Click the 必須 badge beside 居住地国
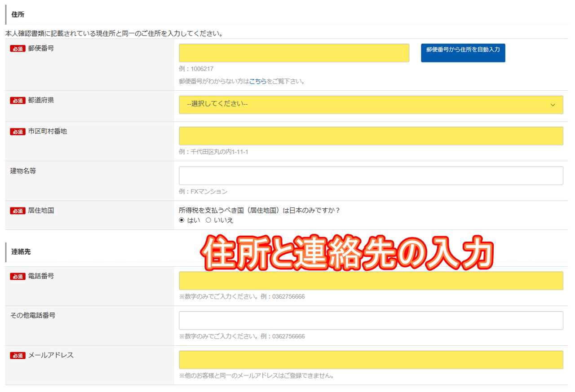Screen dimensions: 575x392 click(18, 211)
